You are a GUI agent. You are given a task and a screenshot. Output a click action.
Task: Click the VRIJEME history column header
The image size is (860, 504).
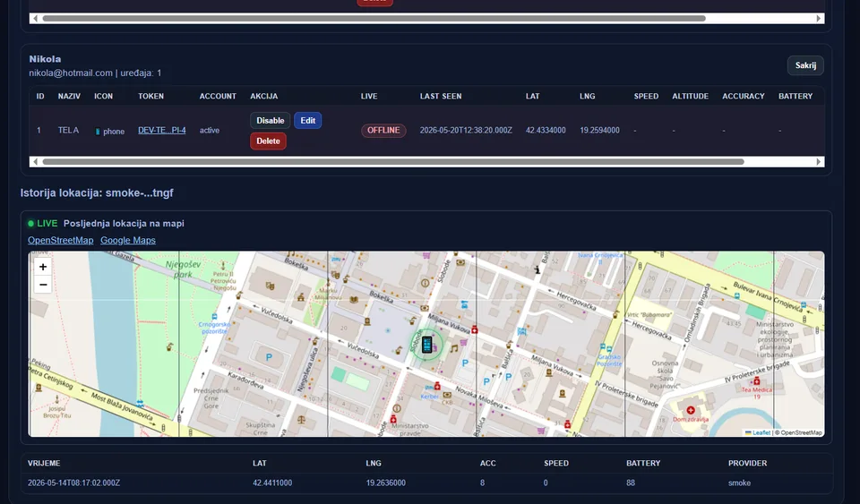point(44,463)
